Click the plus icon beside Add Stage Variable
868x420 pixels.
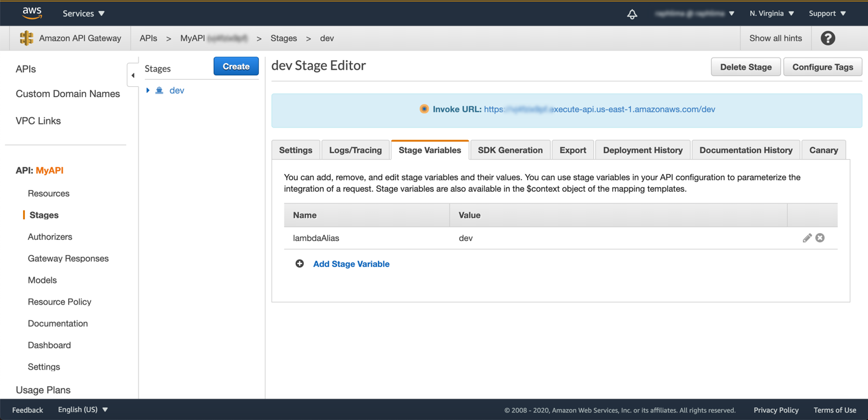coord(299,263)
